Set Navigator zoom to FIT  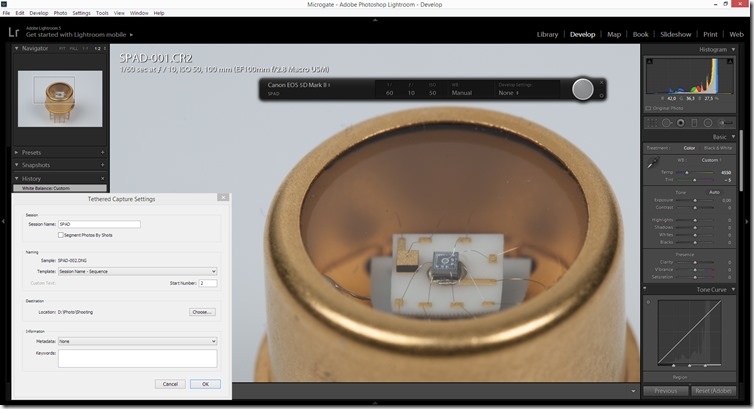coord(62,49)
